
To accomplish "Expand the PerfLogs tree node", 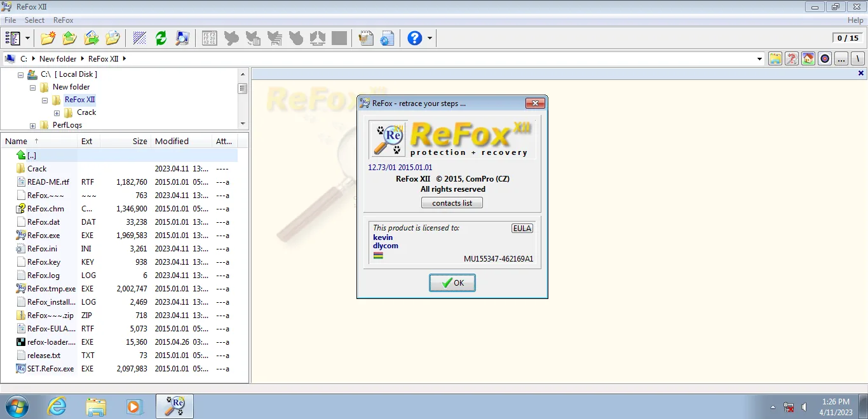I will pos(33,125).
